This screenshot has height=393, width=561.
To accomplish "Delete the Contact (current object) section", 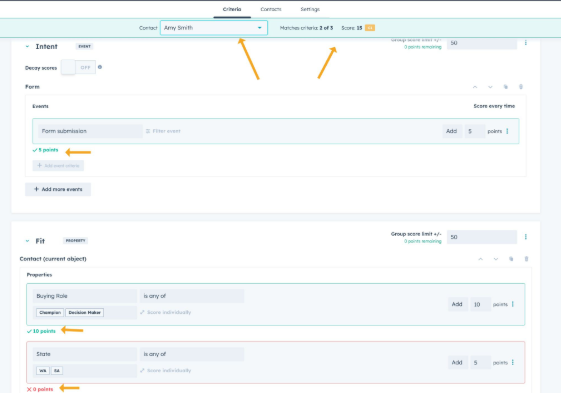I will click(x=526, y=259).
